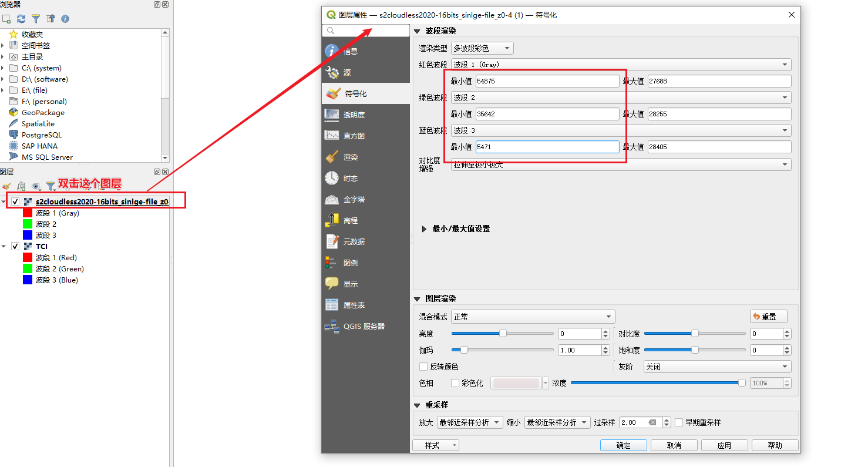
Task: Open the 显示 tab
Action: [x=366, y=284]
